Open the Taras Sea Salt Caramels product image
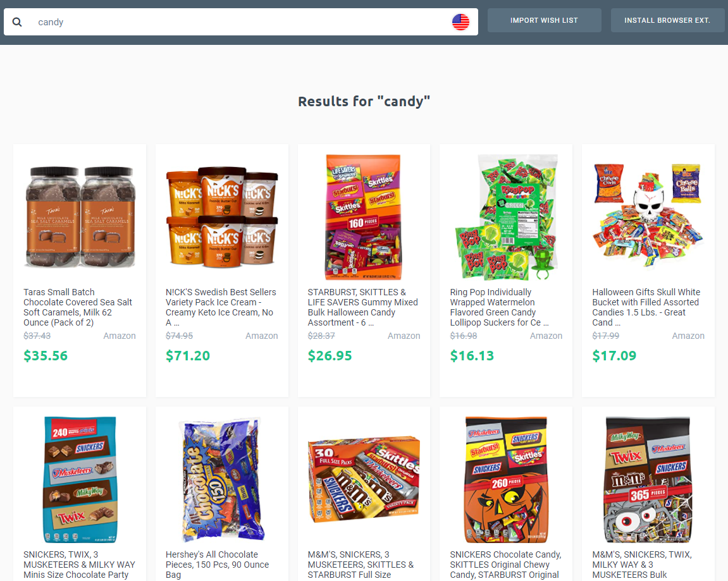 pos(80,217)
